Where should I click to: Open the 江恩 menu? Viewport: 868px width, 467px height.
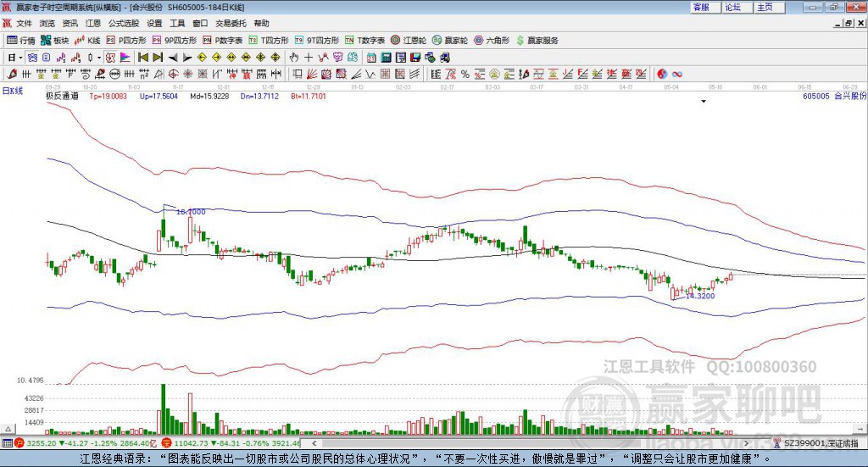point(93,23)
